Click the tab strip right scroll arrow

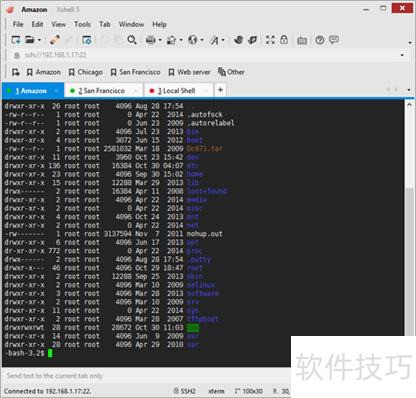click(396, 90)
